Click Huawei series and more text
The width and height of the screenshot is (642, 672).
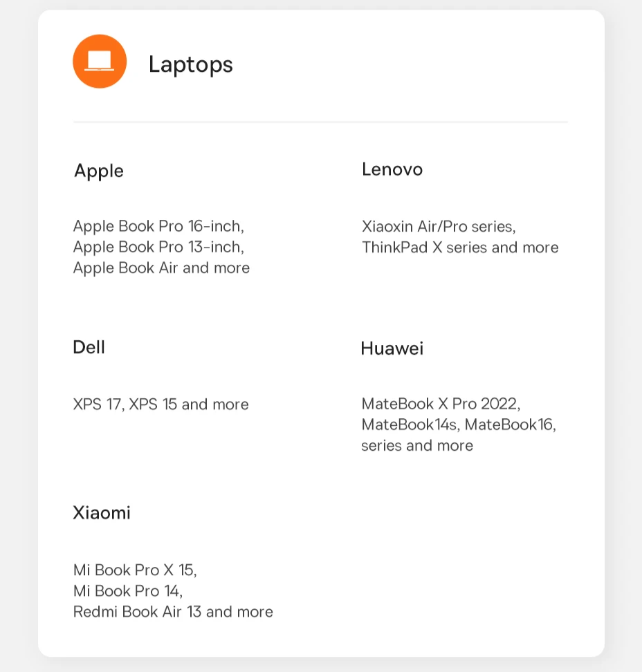coord(417,446)
